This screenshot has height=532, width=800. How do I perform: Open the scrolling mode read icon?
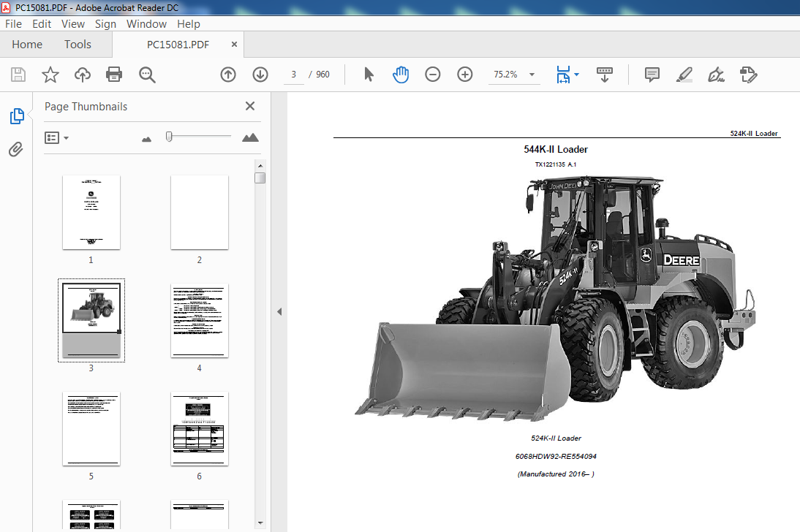point(605,75)
